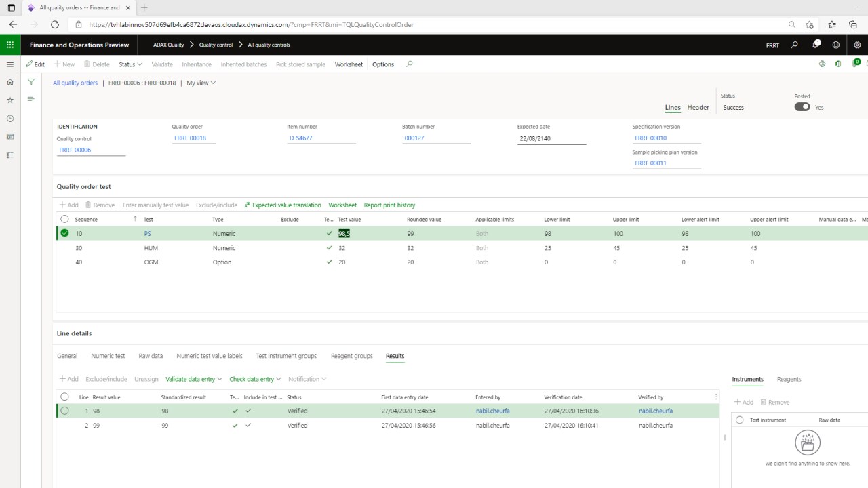This screenshot has height=488, width=868.
Task: Expand Validate data entry dropdown
Action: coord(195,379)
